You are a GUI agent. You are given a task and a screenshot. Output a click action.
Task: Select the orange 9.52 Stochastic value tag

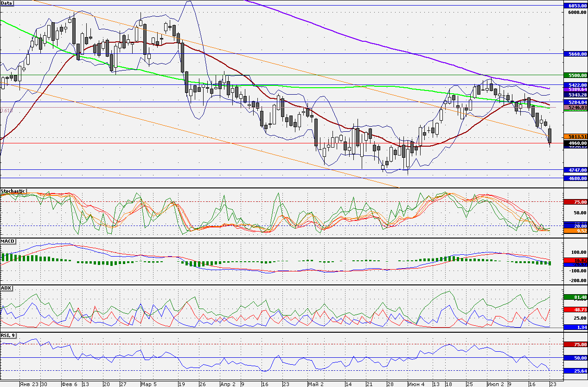(x=575, y=231)
